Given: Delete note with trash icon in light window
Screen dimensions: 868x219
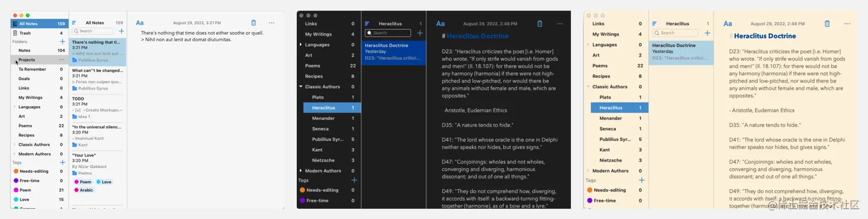Looking at the screenshot, I should 254,23.
